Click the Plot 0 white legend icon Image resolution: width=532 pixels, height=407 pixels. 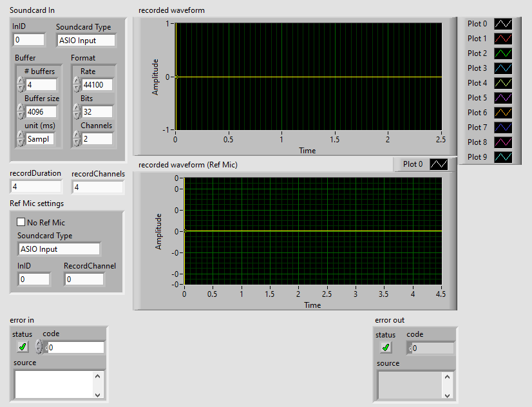[503, 24]
